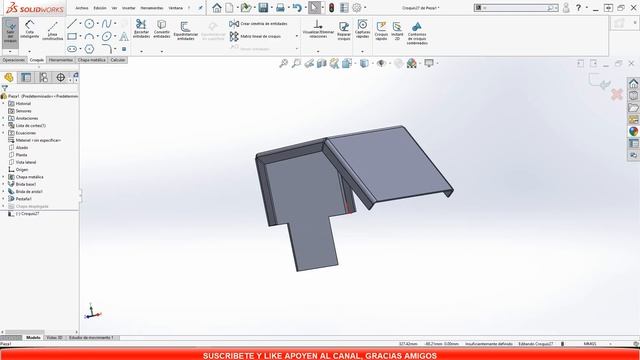Open the Insertar menu
This screenshot has width=640, height=360.
[128, 8]
